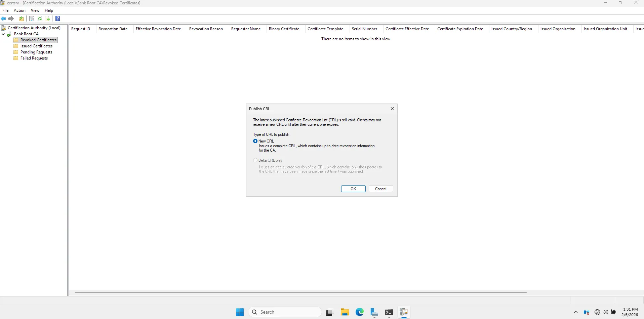Sort by the Effective Revocation Date column
The height and width of the screenshot is (319, 644).
[160, 29]
